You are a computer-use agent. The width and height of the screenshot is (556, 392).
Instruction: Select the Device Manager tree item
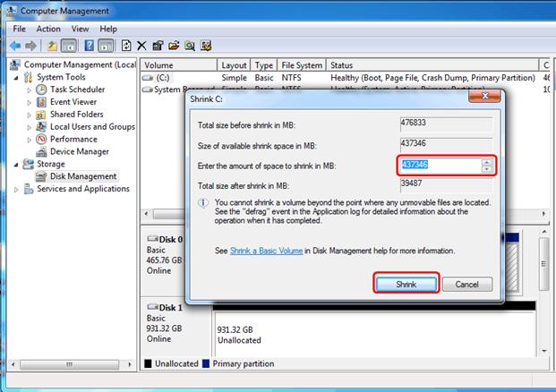[80, 151]
